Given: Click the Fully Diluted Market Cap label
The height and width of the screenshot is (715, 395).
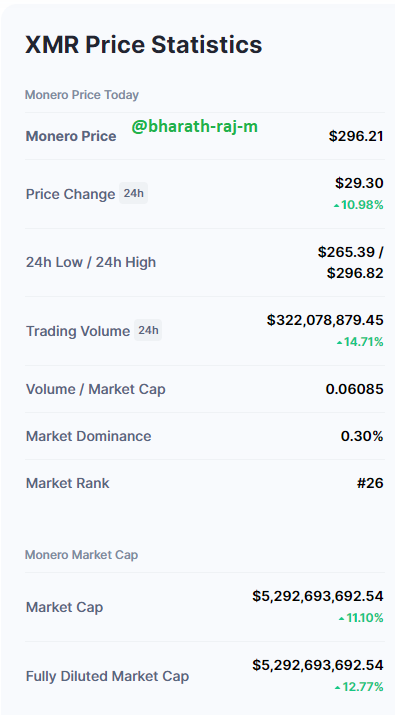Looking at the screenshot, I should tap(107, 676).
